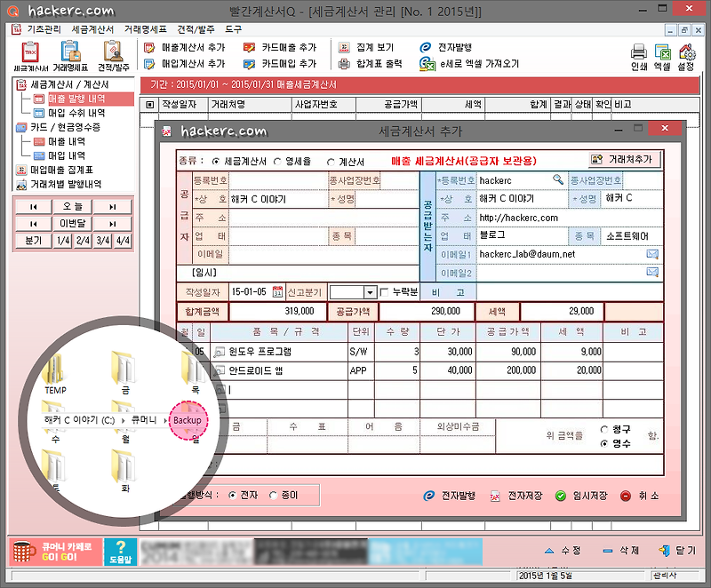The height and width of the screenshot is (588, 711).
Task: Click the 전자저장 button
Action: (x=516, y=496)
